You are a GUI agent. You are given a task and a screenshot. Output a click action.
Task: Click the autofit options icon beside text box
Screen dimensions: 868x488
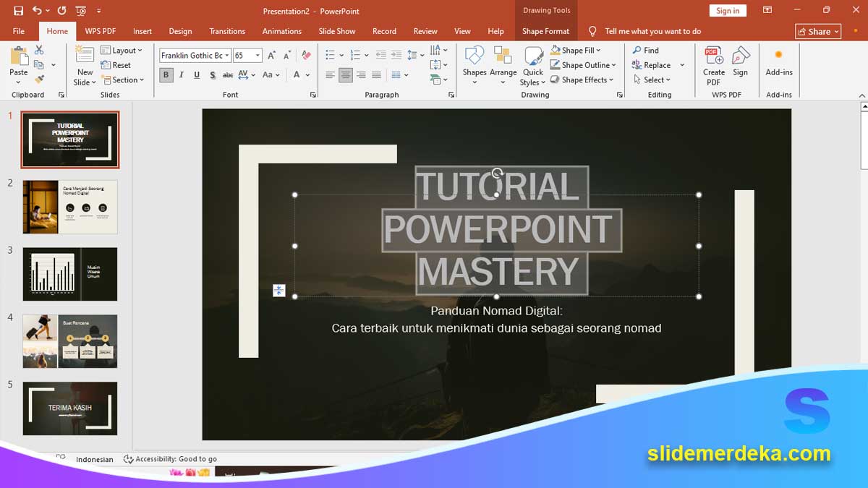278,291
